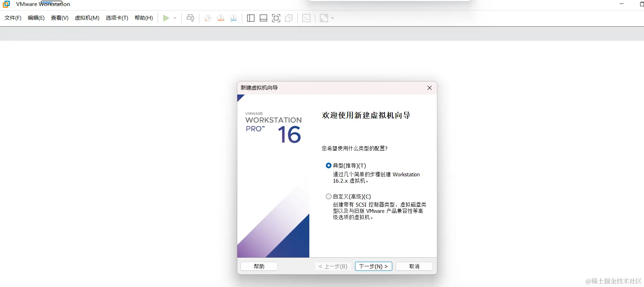Viewport: 644px width, 287px height.
Task: Click the full screen mode icon
Action: click(276, 18)
